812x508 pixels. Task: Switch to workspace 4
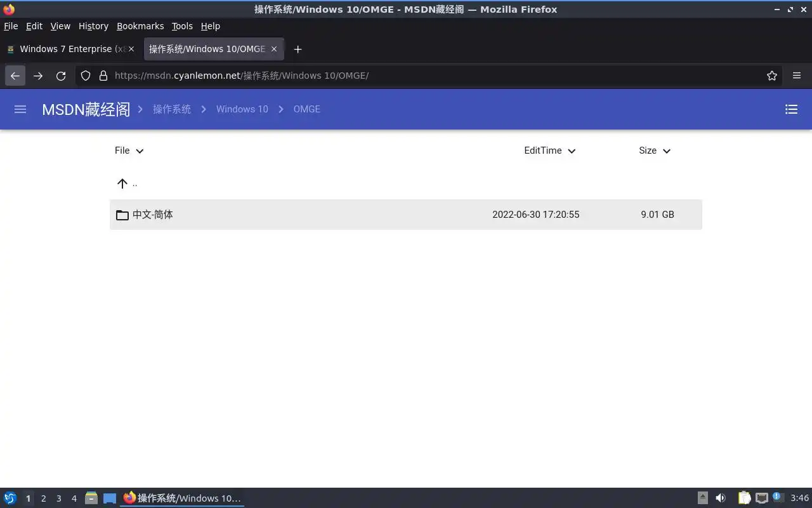[74, 498]
